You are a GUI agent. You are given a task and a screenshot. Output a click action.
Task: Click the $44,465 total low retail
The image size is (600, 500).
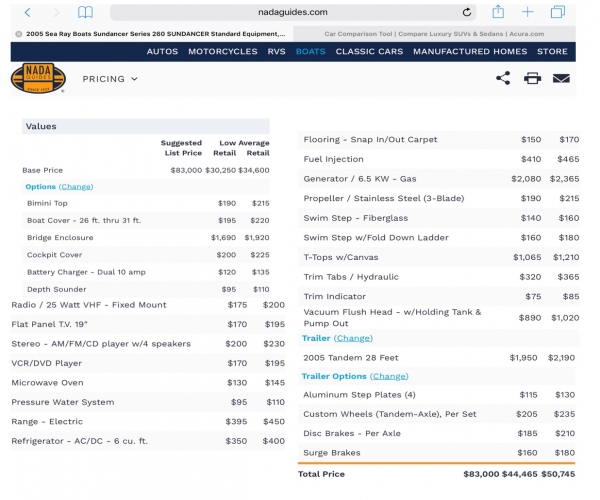[520, 474]
